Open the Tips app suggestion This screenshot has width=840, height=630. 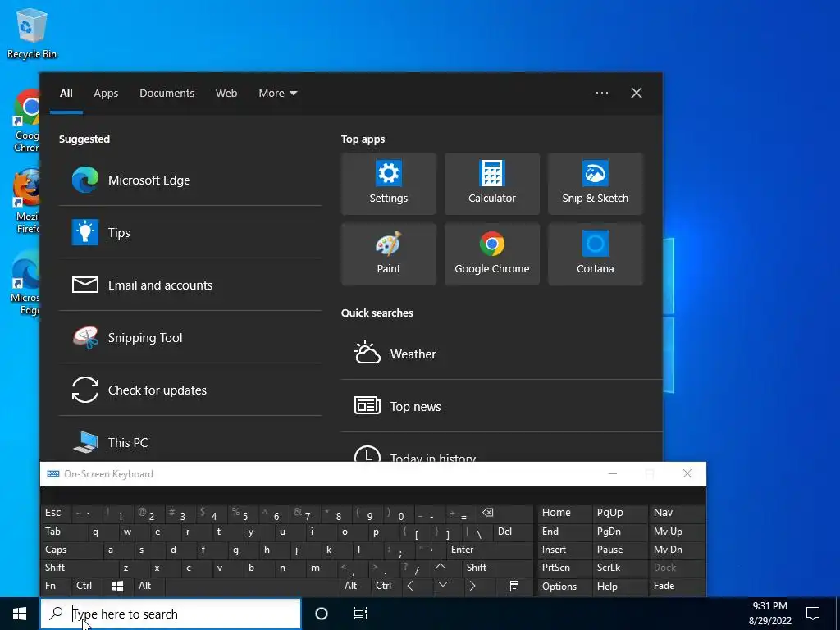click(190, 232)
